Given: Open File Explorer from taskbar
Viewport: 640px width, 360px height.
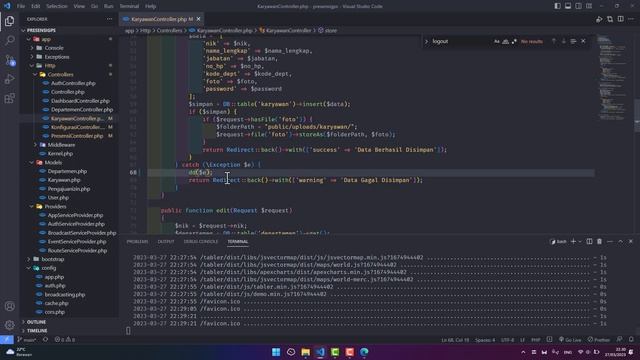Looking at the screenshot, I should [305, 352].
